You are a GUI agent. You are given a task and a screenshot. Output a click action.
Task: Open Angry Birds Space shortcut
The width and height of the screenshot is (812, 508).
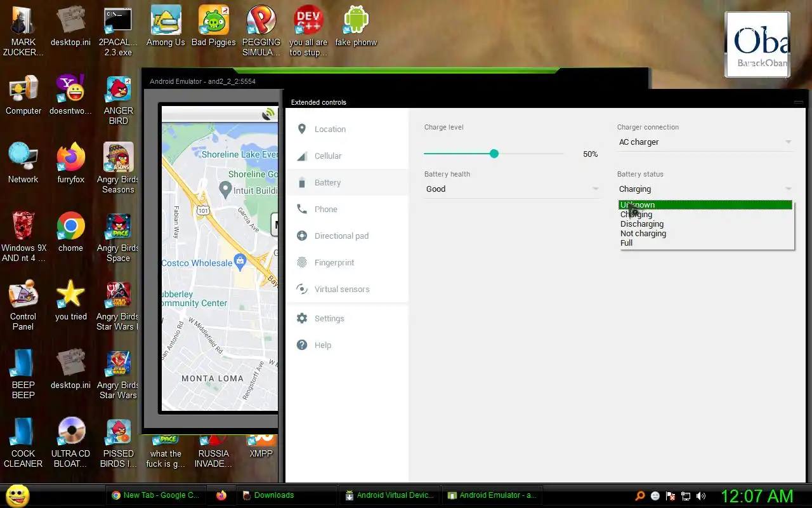[x=118, y=226]
